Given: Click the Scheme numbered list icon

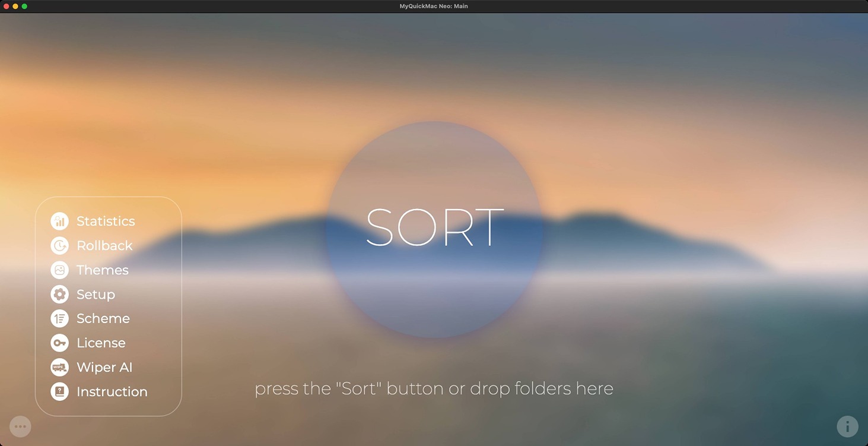Looking at the screenshot, I should (59, 319).
